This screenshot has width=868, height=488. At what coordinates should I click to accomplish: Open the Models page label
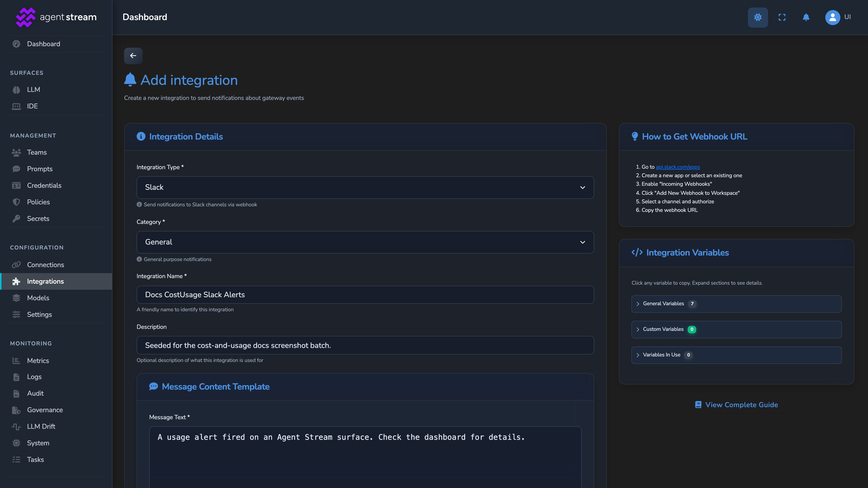point(38,298)
